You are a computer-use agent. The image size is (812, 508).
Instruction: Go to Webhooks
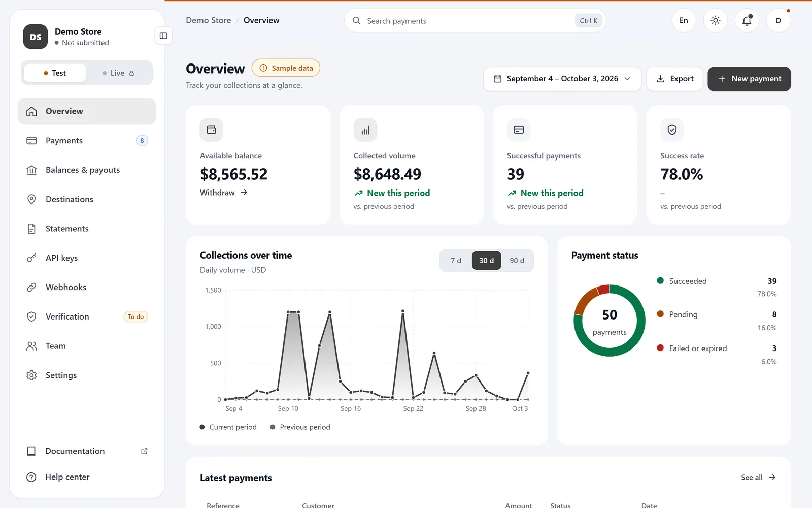point(87,288)
